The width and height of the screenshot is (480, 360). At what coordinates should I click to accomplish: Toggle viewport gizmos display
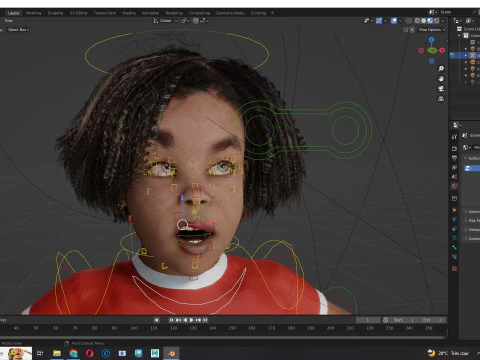point(379,21)
